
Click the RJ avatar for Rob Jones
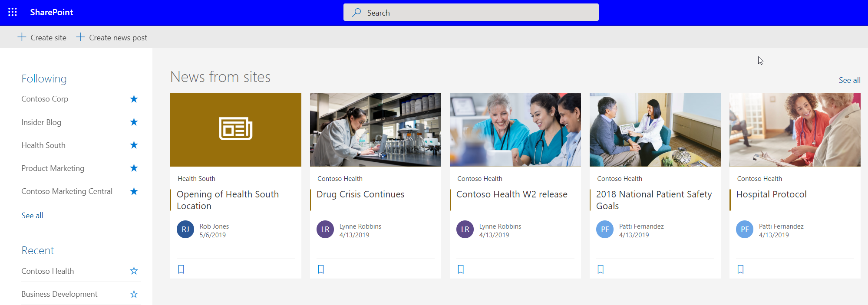click(185, 230)
